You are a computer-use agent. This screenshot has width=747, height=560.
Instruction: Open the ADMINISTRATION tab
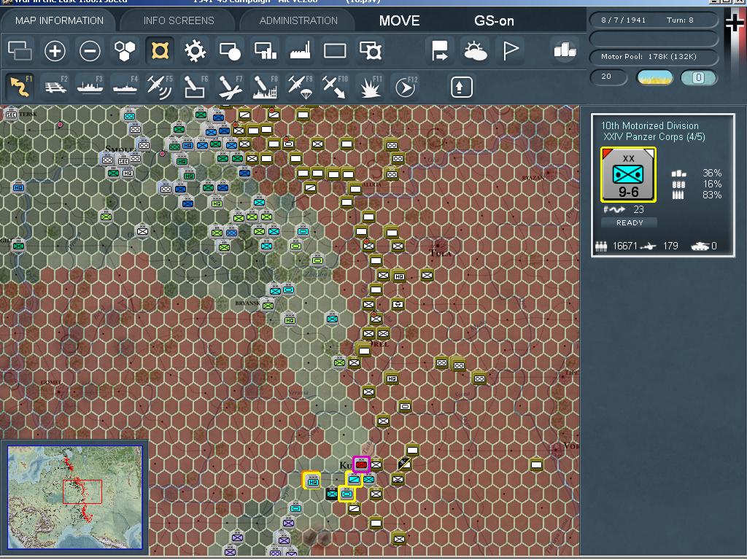pyautogui.click(x=298, y=20)
